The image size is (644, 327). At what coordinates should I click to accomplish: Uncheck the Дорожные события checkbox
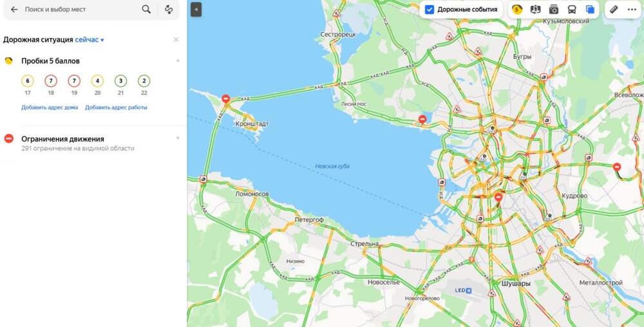(x=429, y=10)
